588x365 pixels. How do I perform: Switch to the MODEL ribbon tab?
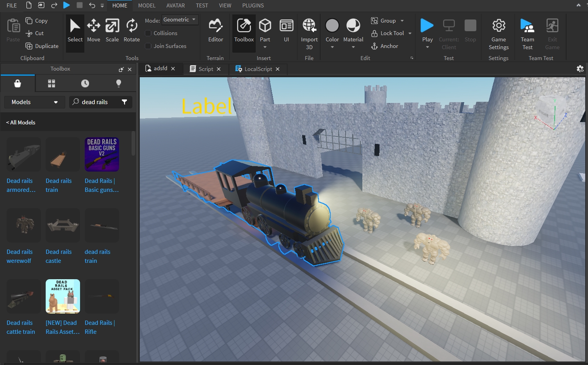coord(147,5)
